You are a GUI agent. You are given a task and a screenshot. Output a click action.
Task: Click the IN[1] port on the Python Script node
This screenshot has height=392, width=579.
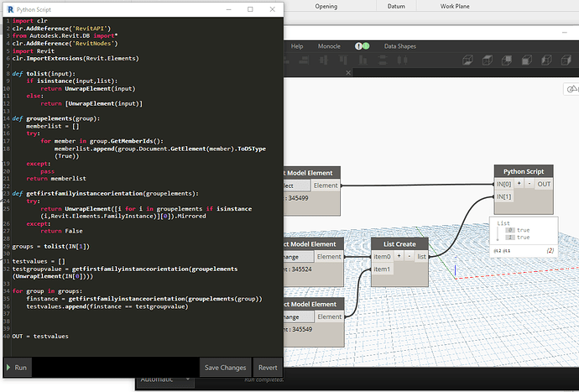coord(503,196)
